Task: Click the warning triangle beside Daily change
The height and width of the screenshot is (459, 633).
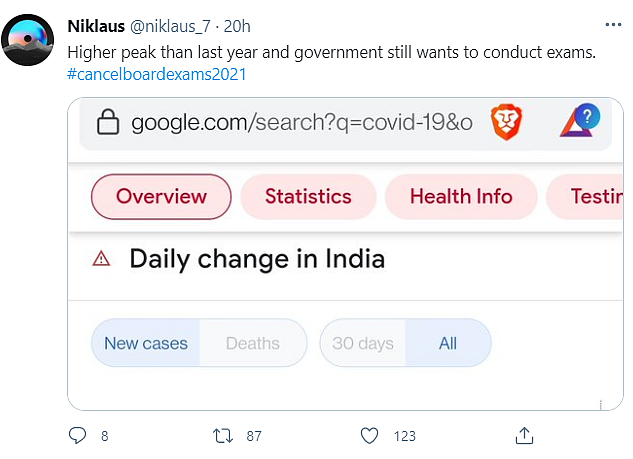Action: coord(101,258)
